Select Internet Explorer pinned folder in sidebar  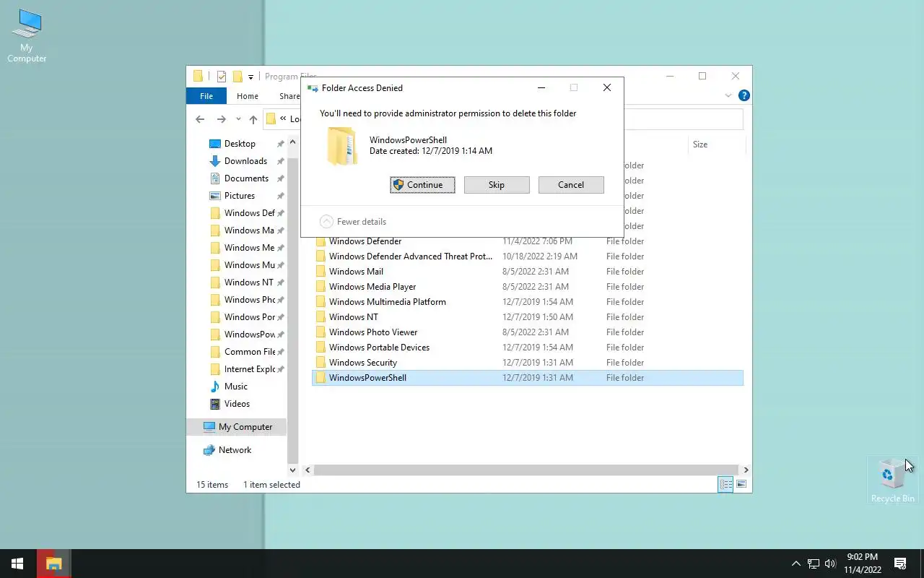point(246,369)
